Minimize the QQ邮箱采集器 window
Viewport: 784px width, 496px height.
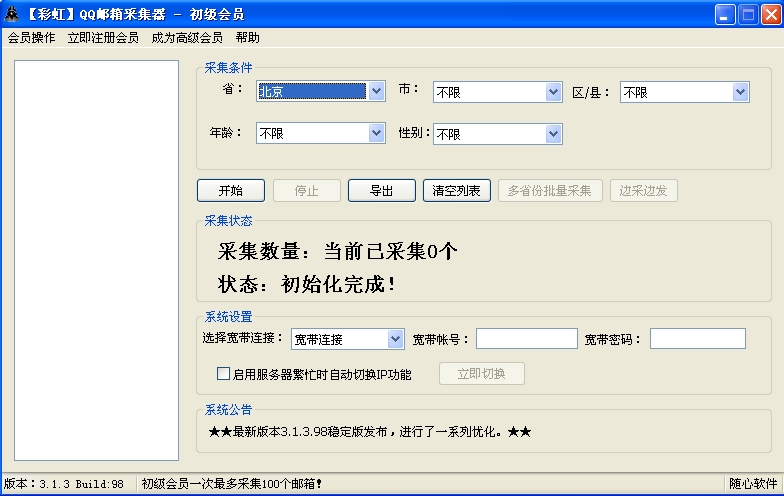[724, 14]
